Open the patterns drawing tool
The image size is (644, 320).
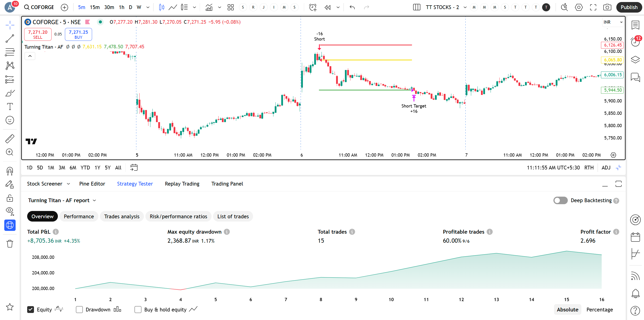(x=10, y=66)
